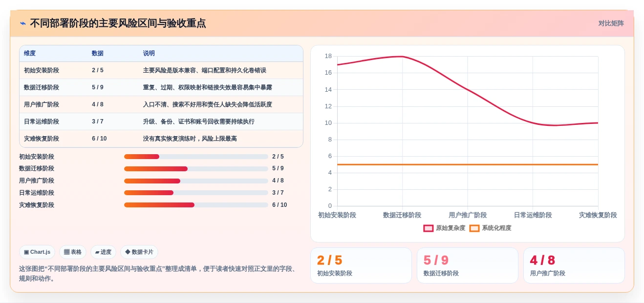
Task: Click x-axis label 数据迁移阶段 on chart
Action: (x=402, y=215)
